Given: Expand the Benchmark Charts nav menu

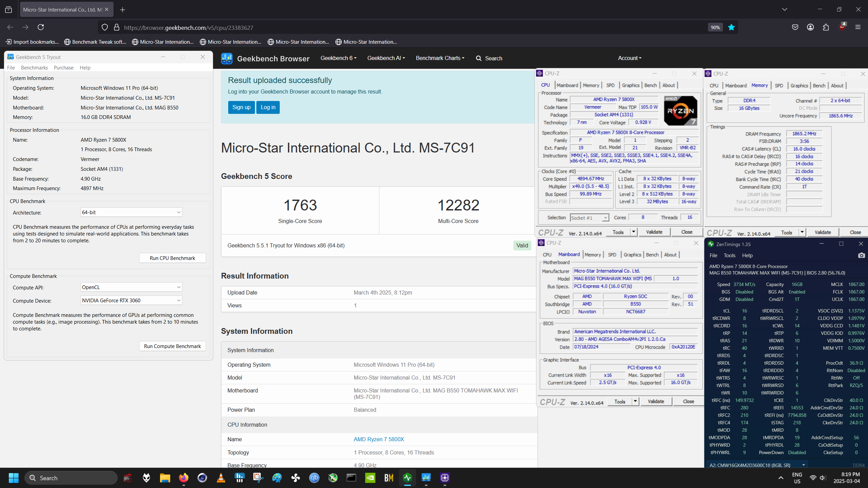Looking at the screenshot, I should [440, 58].
